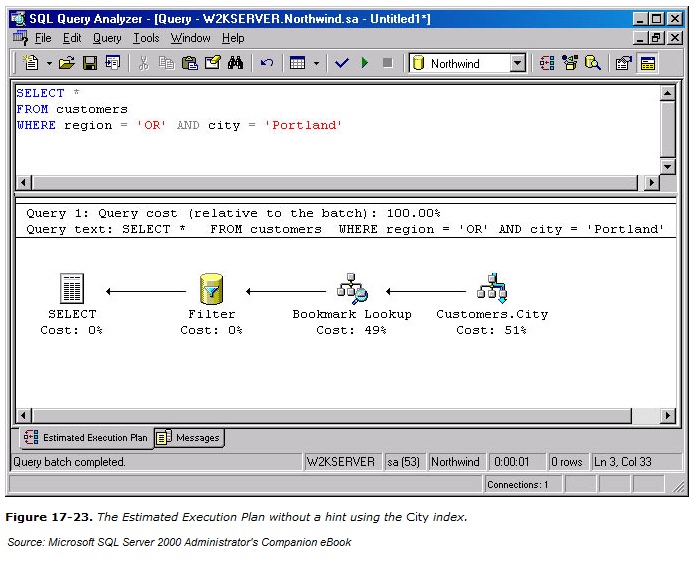Click the Cancel Query stop icon
The height and width of the screenshot is (577, 696).
click(x=388, y=63)
